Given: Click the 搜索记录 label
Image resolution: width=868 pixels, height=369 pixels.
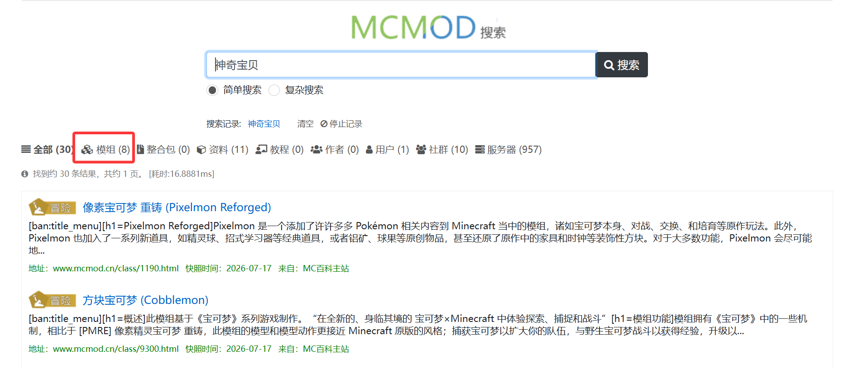Looking at the screenshot, I should 224,124.
